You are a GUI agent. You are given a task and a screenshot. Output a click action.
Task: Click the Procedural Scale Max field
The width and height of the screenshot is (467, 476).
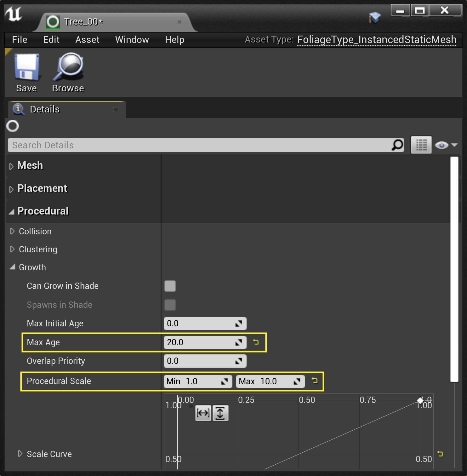(271, 381)
